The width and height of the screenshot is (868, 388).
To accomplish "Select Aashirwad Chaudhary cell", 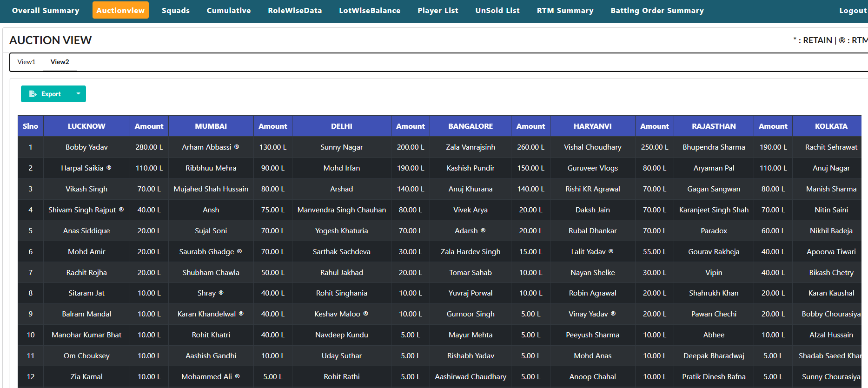I will (470, 376).
